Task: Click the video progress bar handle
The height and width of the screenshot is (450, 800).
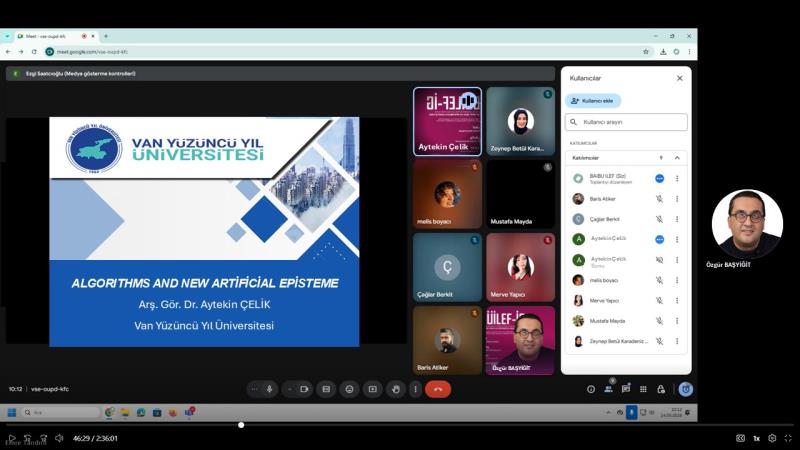Action: point(241,425)
